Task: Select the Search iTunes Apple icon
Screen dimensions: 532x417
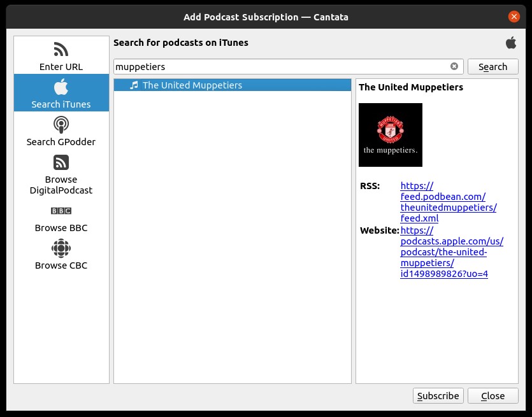Action: click(x=61, y=87)
